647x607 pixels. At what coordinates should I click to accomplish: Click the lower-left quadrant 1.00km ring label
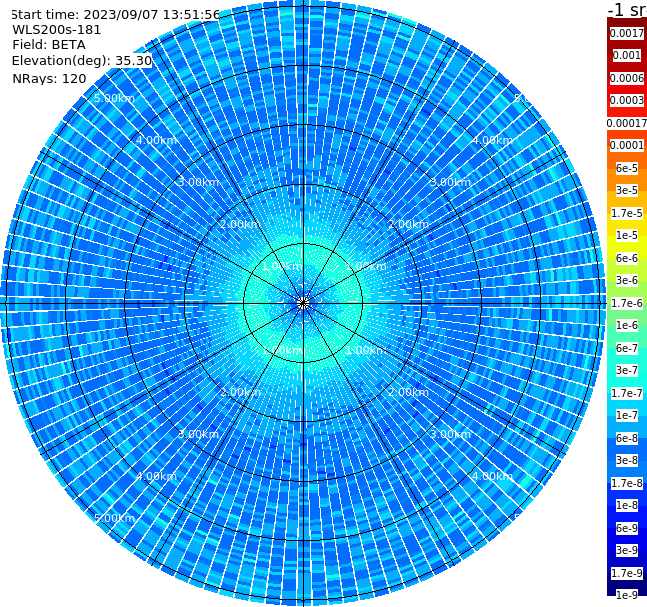pyautogui.click(x=283, y=350)
